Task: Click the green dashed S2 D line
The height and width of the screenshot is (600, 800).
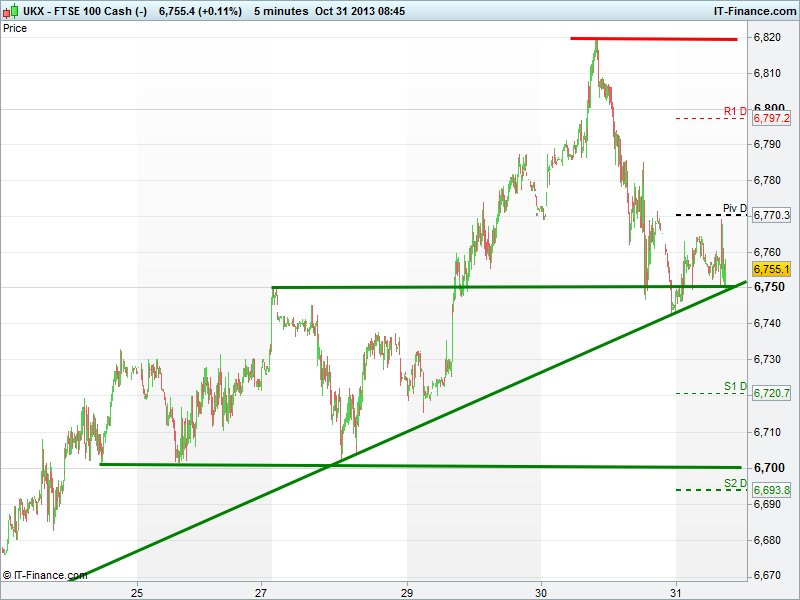Action: 710,490
